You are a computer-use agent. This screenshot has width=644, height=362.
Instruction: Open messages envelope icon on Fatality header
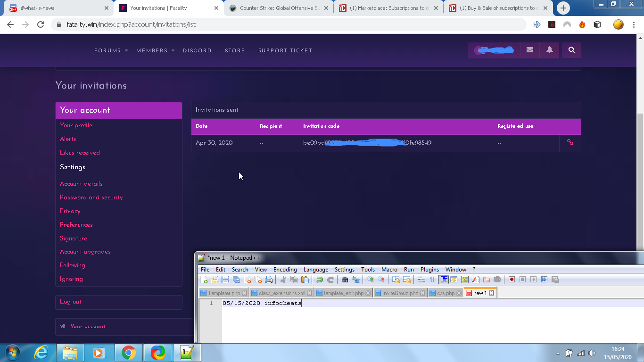pos(530,50)
